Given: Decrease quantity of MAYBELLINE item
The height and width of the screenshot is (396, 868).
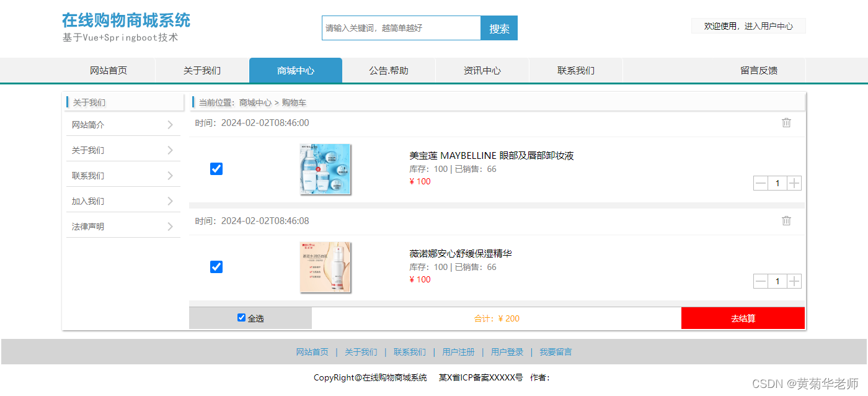Looking at the screenshot, I should coord(761,183).
